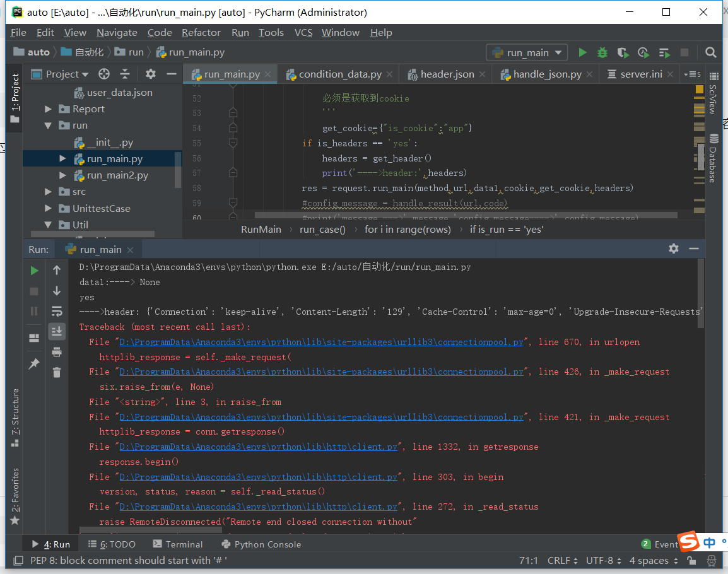This screenshot has height=574, width=728.
Task: Jump down the stack trace with the down arrow
Action: [x=57, y=291]
